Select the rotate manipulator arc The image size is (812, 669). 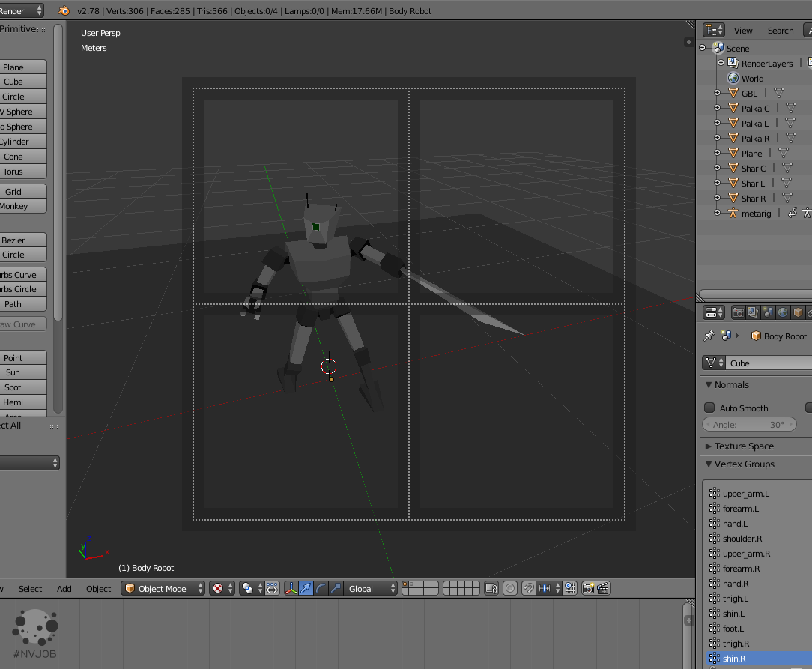pyautogui.click(x=321, y=588)
